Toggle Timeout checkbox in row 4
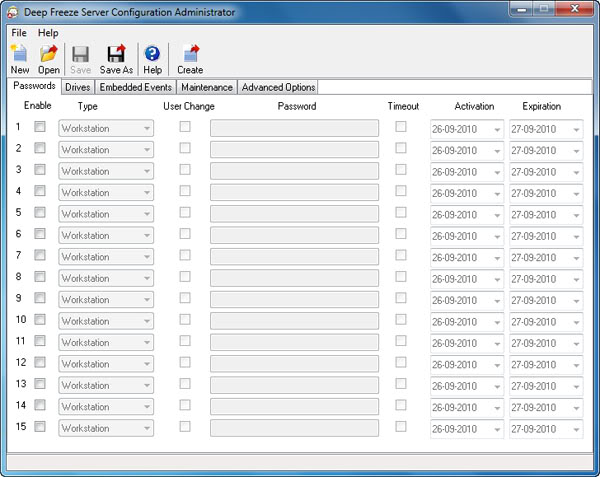 point(401,191)
